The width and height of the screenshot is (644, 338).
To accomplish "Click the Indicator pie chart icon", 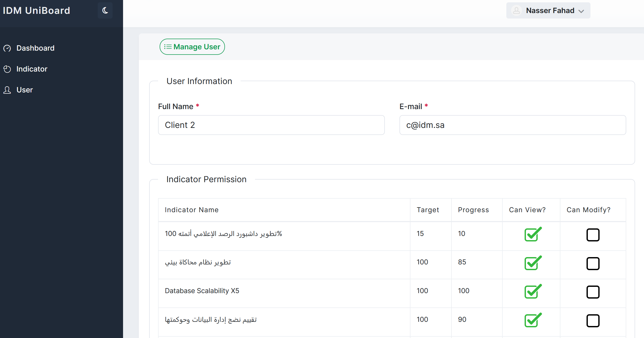I will [x=7, y=69].
